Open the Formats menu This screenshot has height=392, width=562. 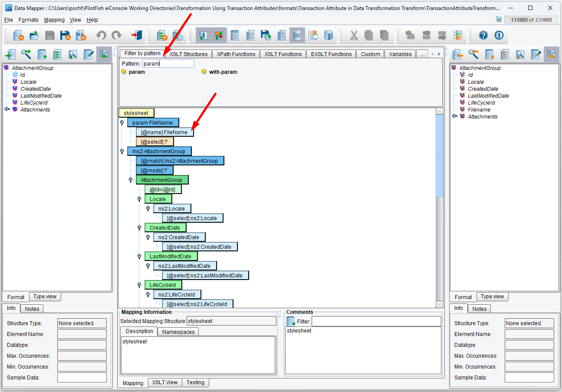point(28,20)
